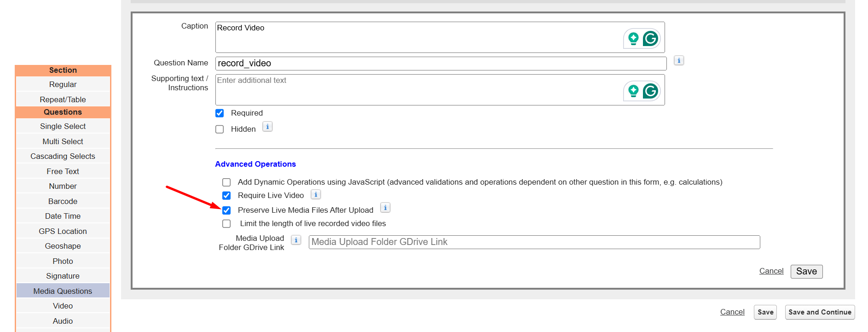
Task: Choose Cascading Selects question type
Action: [x=63, y=156]
